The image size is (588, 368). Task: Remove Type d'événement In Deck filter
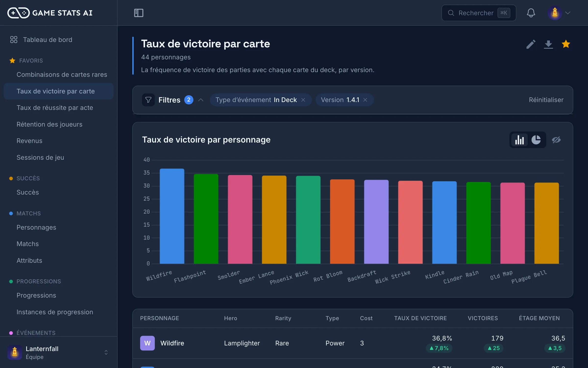(x=303, y=100)
